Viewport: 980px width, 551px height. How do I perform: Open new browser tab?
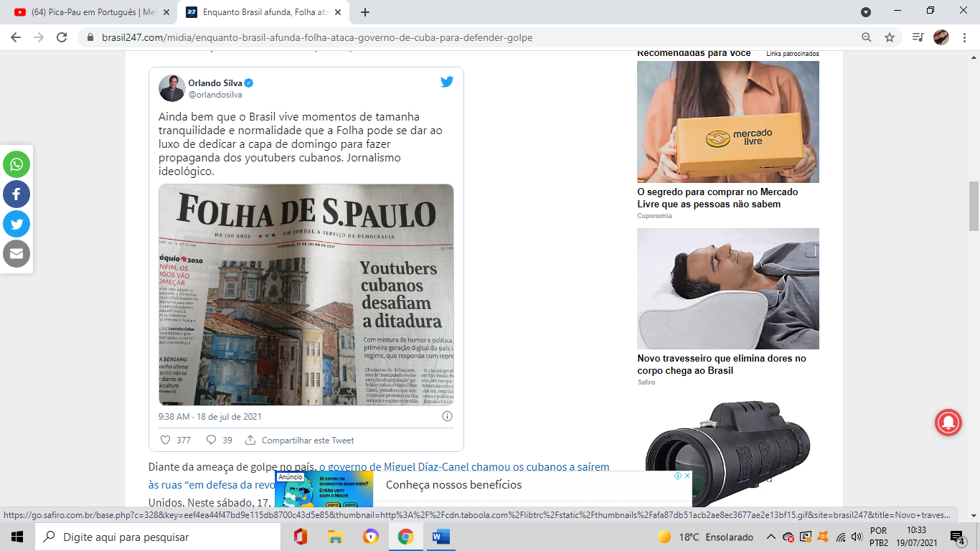click(365, 12)
